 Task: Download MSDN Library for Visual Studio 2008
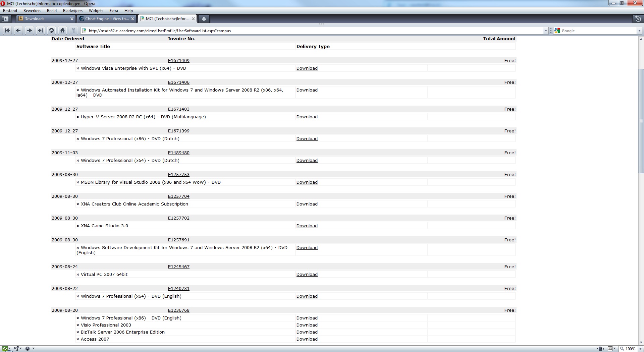[307, 182]
